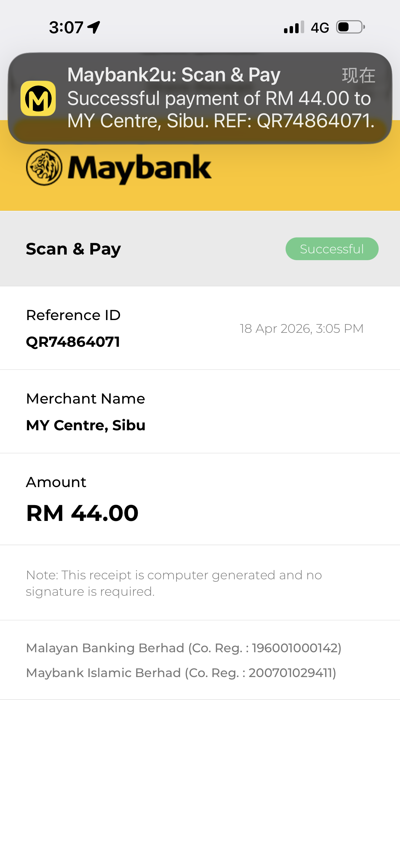Tap the battery indicator icon
Viewport: 400px width, 868px height.
coord(350,27)
